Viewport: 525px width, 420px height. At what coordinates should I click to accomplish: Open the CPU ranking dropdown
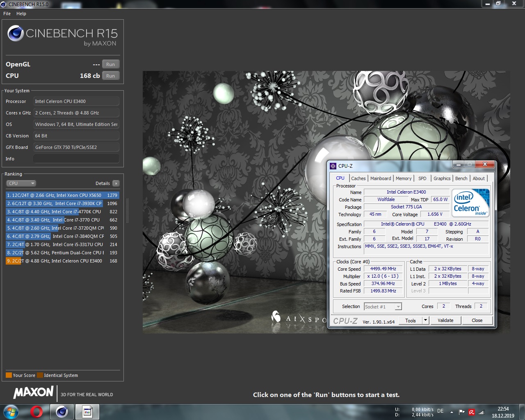pos(21,183)
